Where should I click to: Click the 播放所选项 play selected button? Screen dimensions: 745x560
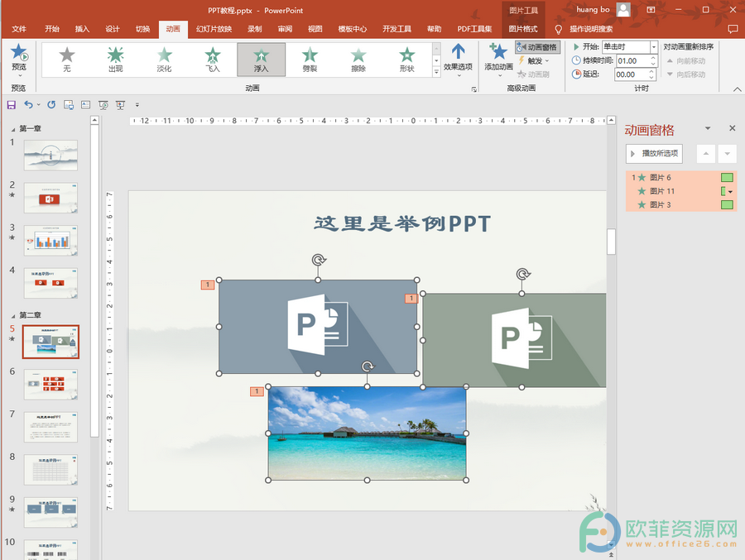(x=654, y=153)
